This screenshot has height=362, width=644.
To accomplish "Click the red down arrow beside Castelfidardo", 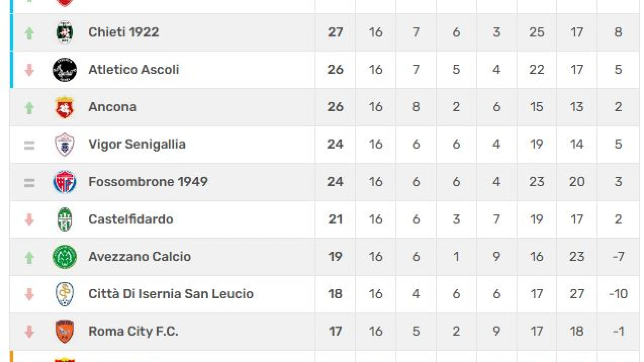I will coord(29,220).
